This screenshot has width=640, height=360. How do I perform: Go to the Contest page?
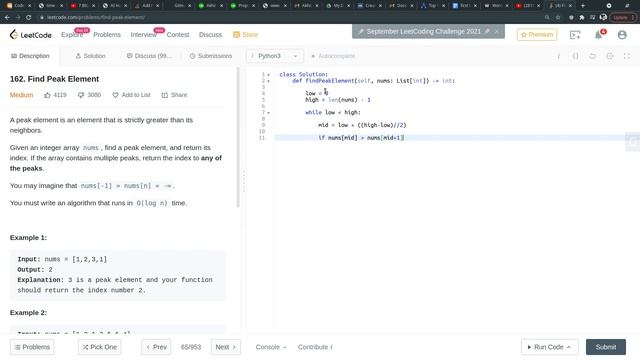(178, 35)
